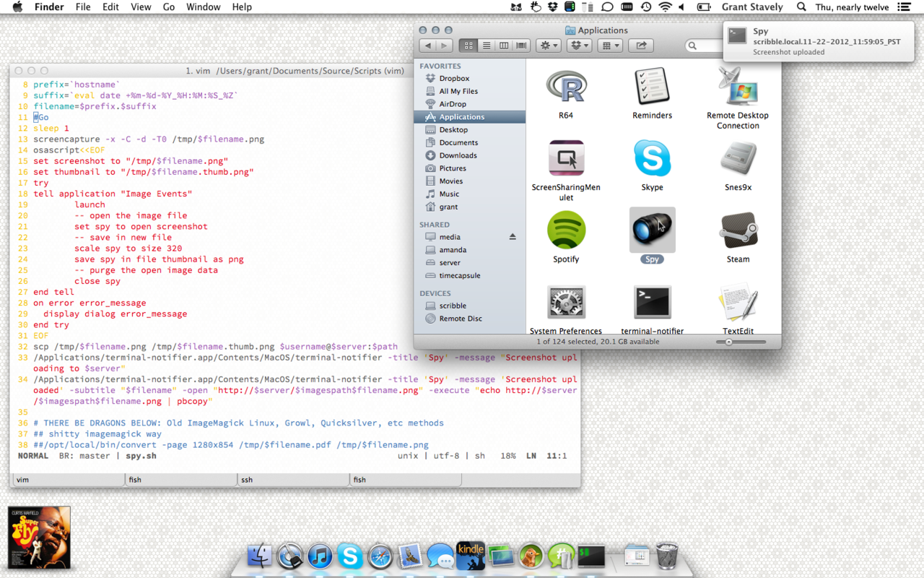
Task: Open Finder from the Dock
Action: click(x=260, y=556)
